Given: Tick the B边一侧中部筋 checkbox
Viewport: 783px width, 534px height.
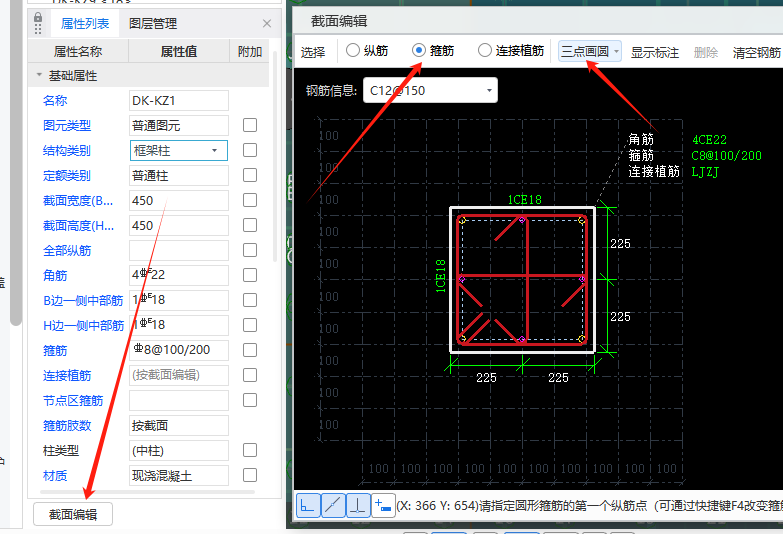Looking at the screenshot, I should (x=250, y=300).
